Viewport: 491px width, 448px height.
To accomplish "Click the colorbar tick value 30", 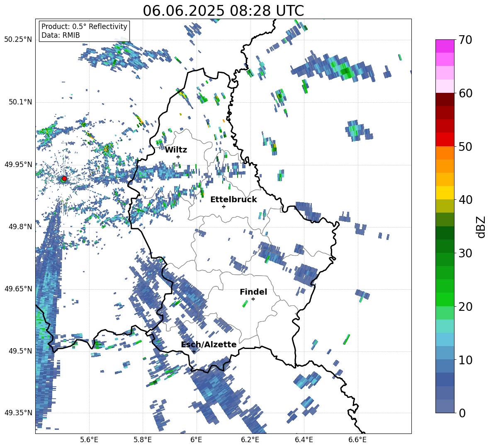I will [465, 253].
